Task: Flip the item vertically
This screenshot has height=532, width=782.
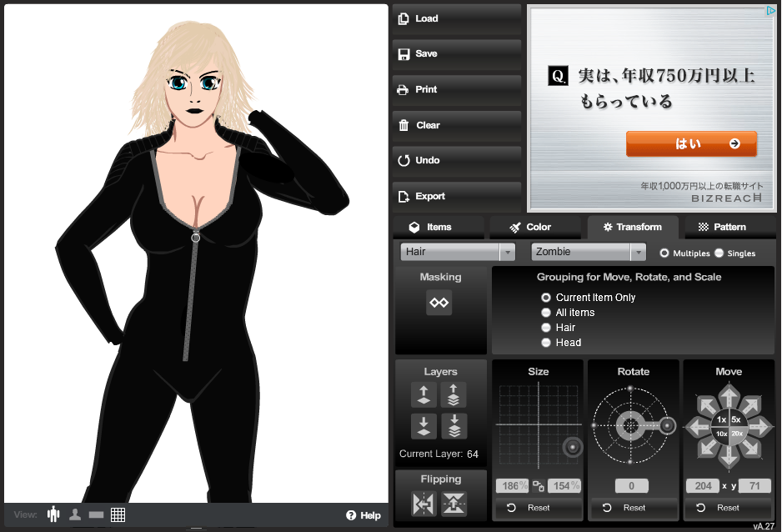Action: [454, 504]
